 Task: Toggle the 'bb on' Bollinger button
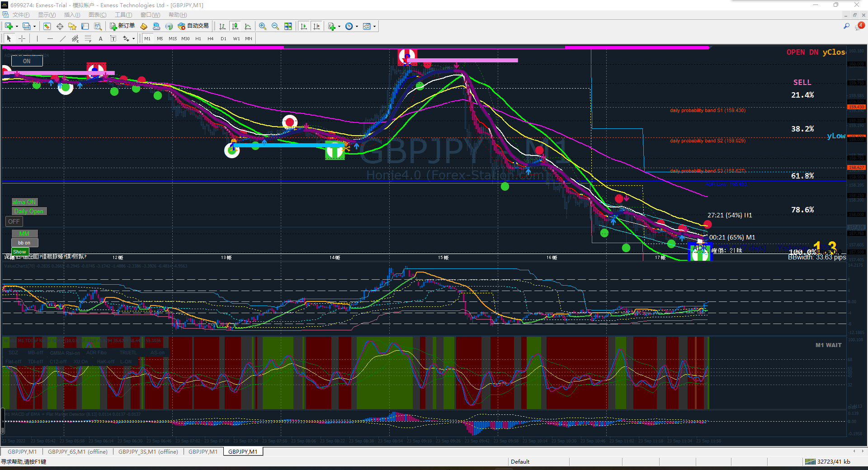[24, 243]
